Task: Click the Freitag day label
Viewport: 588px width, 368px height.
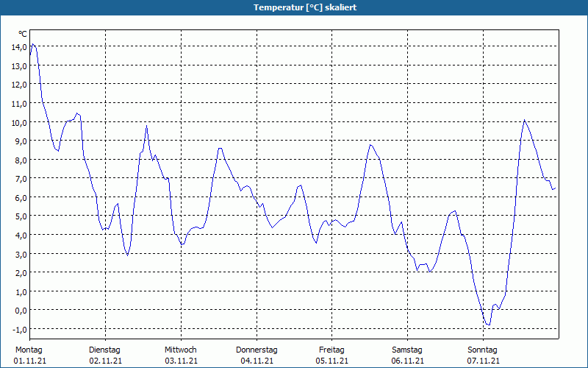Action: point(332,350)
